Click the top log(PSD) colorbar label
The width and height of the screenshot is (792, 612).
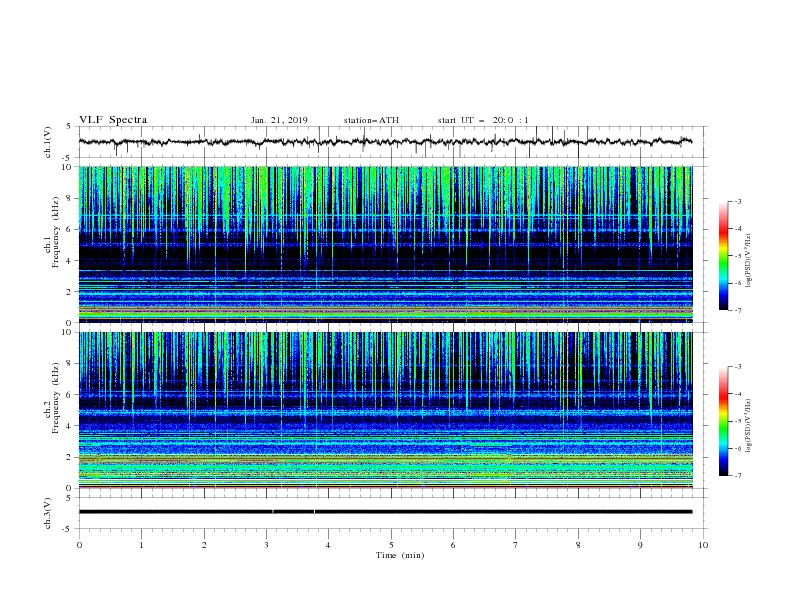click(x=748, y=261)
